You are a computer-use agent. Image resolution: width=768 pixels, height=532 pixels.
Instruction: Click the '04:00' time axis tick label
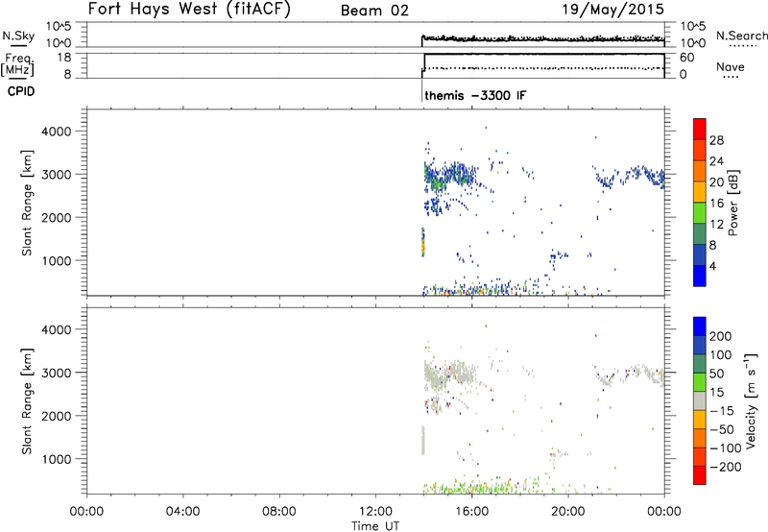point(182,512)
